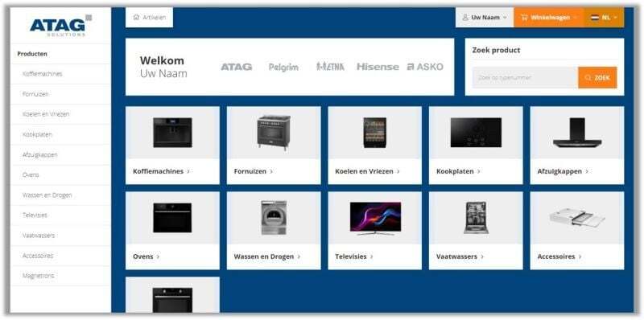Click the oven image in the Ovens card

pos(172,218)
